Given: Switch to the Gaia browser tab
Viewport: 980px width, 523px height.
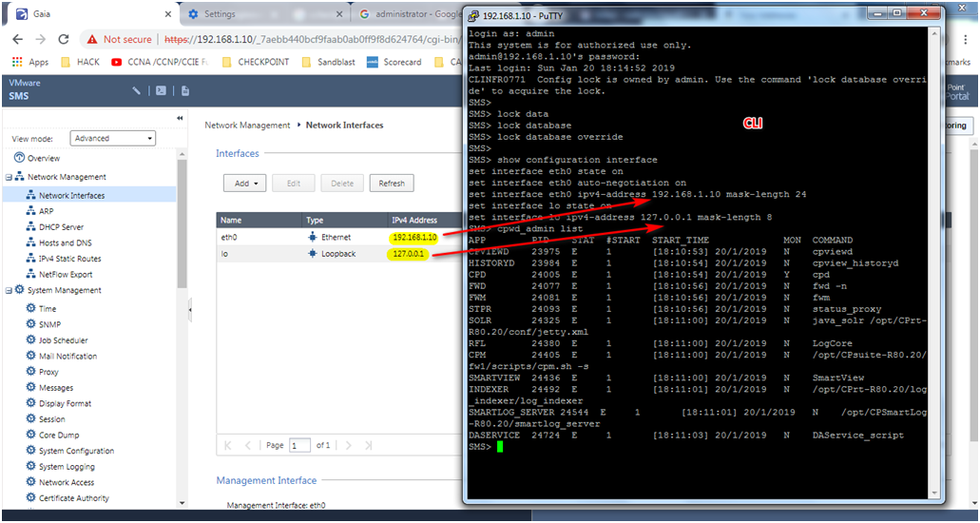Looking at the screenshot, I should pyautogui.click(x=92, y=13).
